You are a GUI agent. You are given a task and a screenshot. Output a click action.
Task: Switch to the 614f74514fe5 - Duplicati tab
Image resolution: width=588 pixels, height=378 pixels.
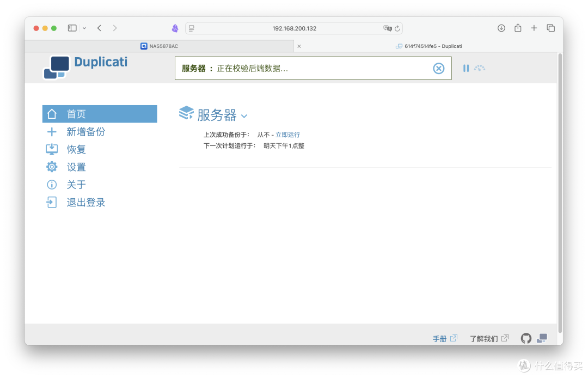click(429, 46)
